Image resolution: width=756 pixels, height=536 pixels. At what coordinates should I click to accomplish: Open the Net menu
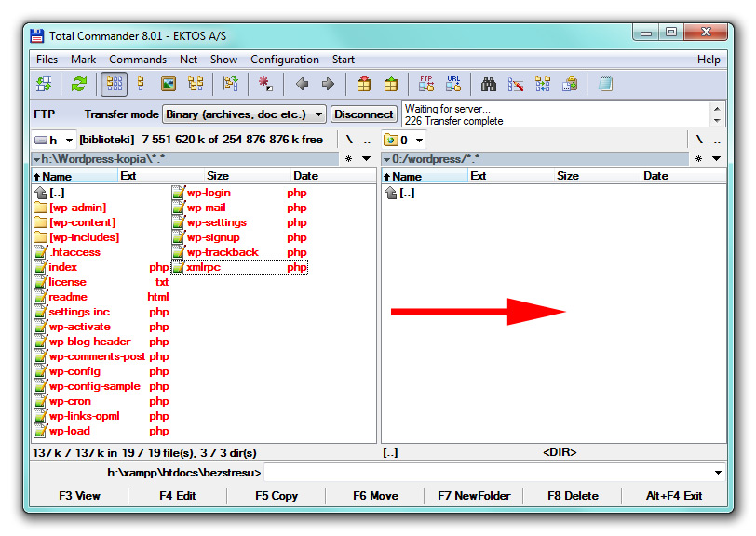[x=188, y=60]
